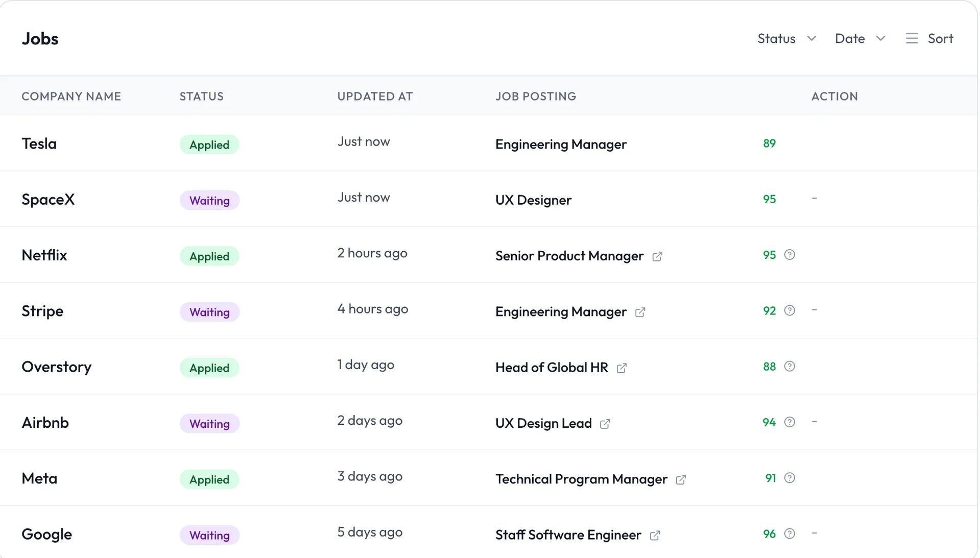Open the Head of Global HR posting
980x558 pixels.
coord(552,368)
